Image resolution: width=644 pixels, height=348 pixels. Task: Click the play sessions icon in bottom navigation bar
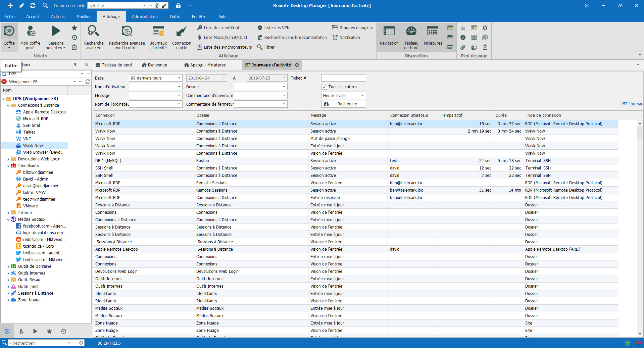coord(35,331)
